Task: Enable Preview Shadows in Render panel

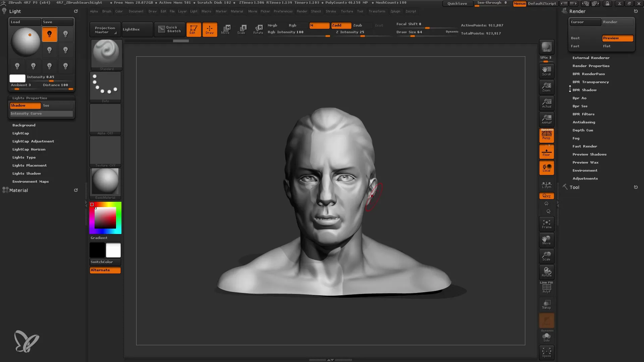Action: (589, 154)
